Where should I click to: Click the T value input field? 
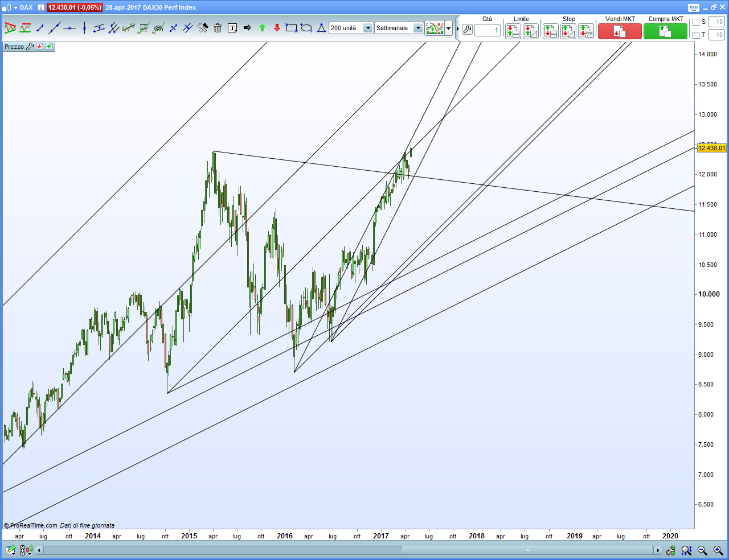716,35
